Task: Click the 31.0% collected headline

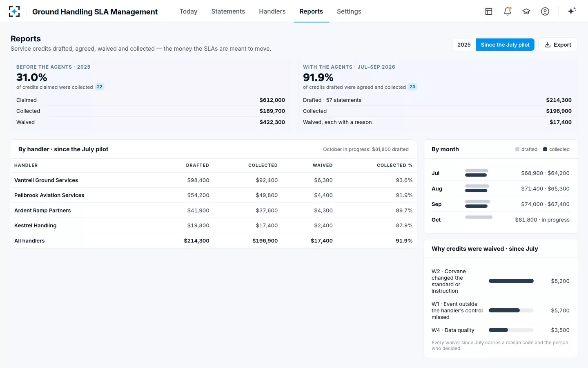Action: (32, 77)
